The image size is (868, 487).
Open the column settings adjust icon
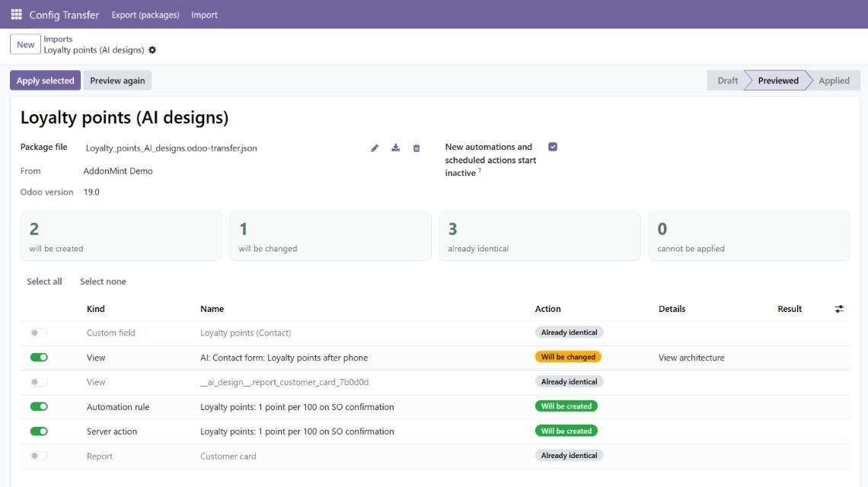tap(839, 309)
